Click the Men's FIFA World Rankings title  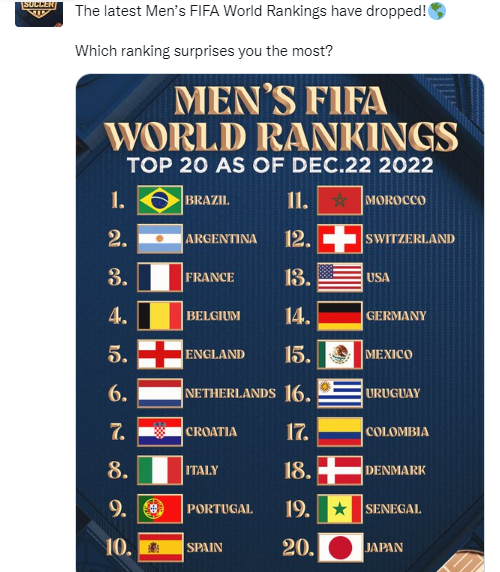281,119
